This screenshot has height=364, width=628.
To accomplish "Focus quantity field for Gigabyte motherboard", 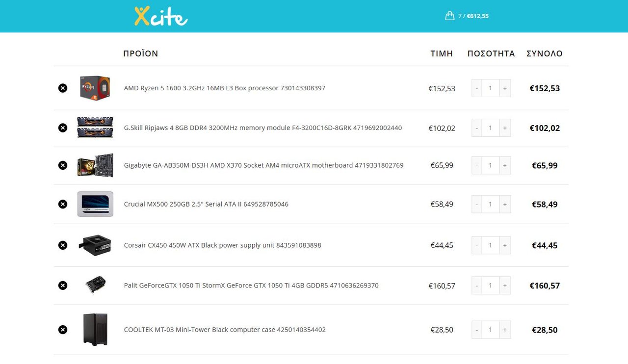I will point(491,165).
